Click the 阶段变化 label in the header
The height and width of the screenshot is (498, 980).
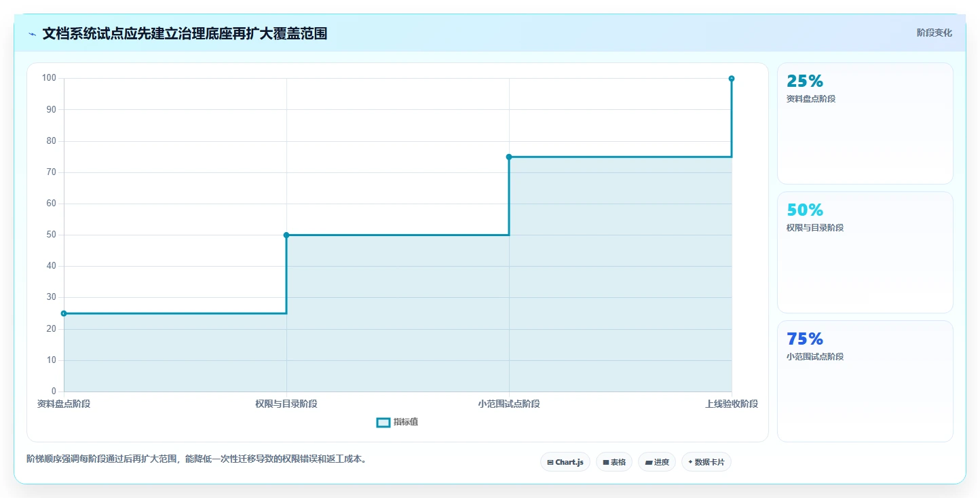(934, 33)
